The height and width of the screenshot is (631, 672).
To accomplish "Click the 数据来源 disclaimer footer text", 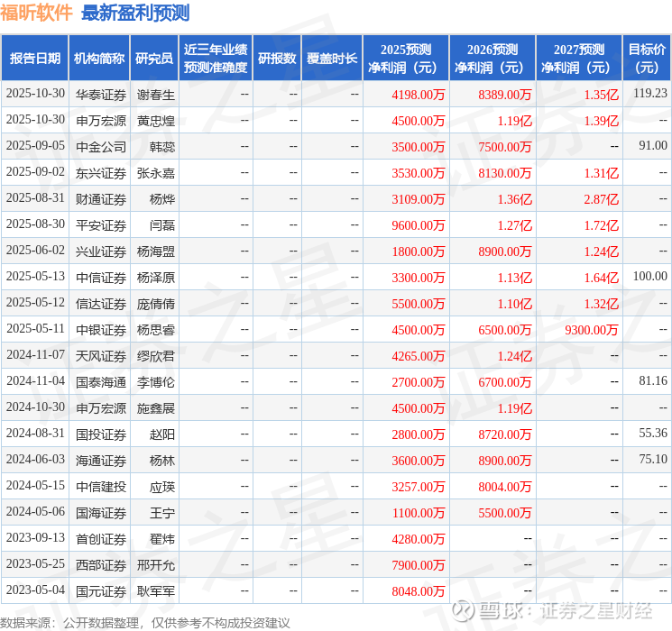I will [x=145, y=622].
